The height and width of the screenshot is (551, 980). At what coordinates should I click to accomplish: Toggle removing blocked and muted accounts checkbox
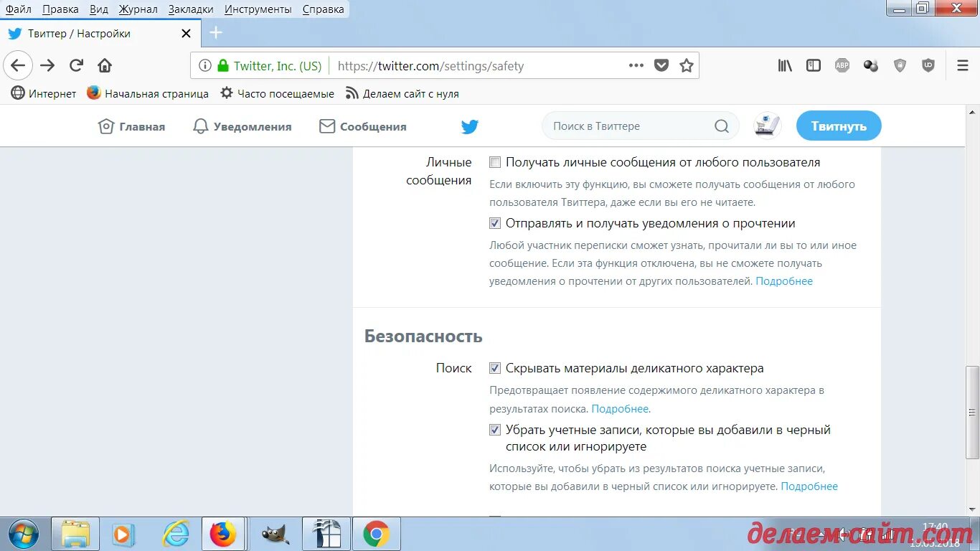point(495,430)
